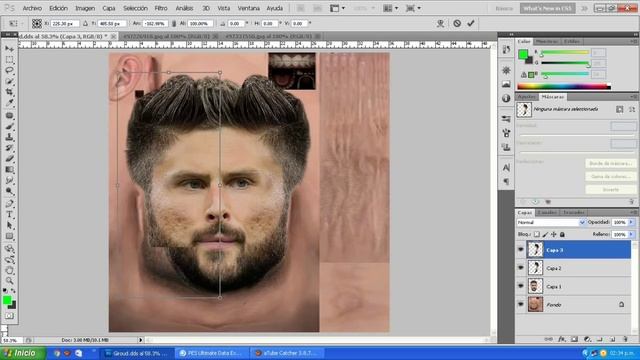Select the Quick Selection tool
Screen dimensions: 640x360
pos(9,81)
